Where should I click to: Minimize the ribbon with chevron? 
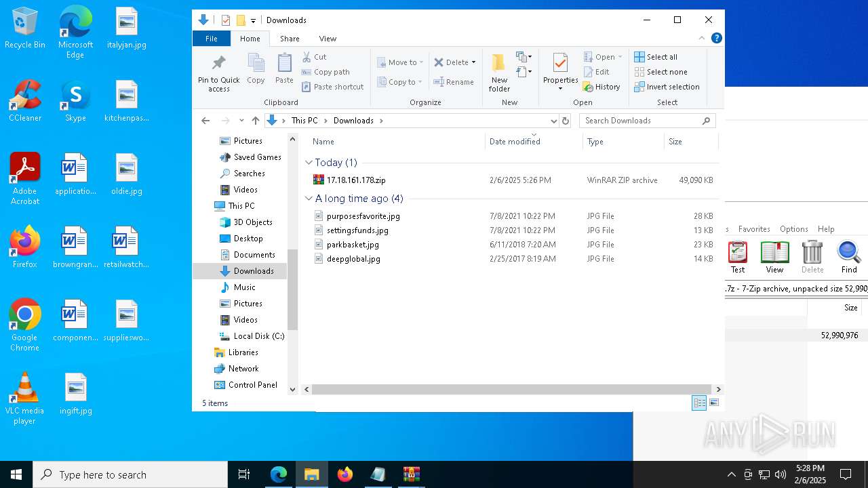pyautogui.click(x=702, y=38)
